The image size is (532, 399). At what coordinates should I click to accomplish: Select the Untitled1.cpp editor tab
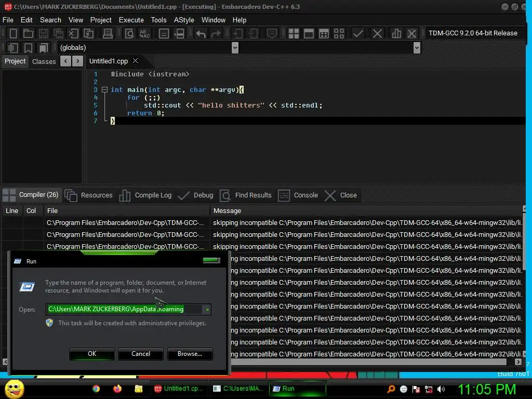click(109, 61)
